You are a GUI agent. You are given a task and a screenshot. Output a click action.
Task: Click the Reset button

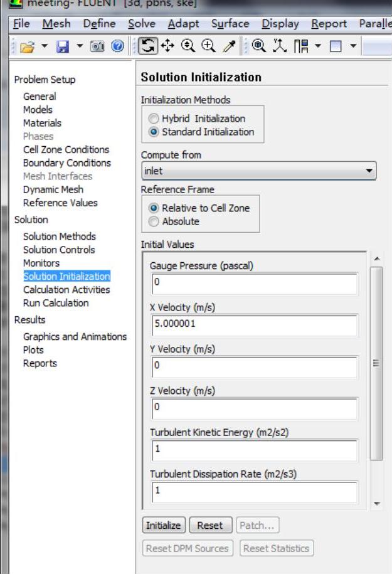[x=210, y=525]
